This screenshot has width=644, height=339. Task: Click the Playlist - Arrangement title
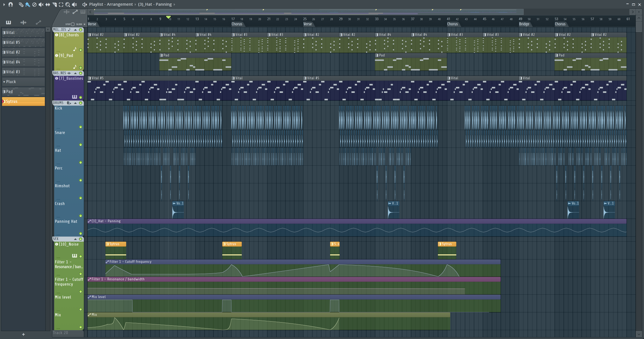(x=111, y=4)
